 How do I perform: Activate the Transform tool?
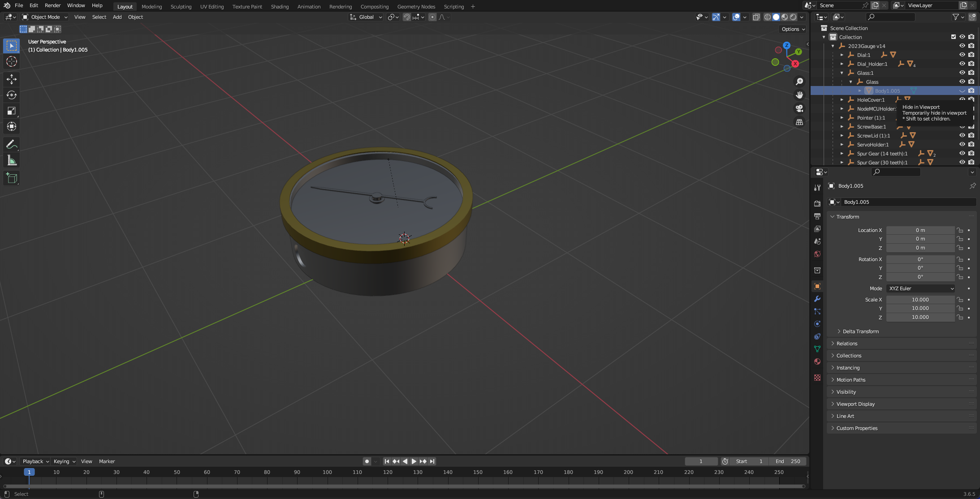coord(12,126)
